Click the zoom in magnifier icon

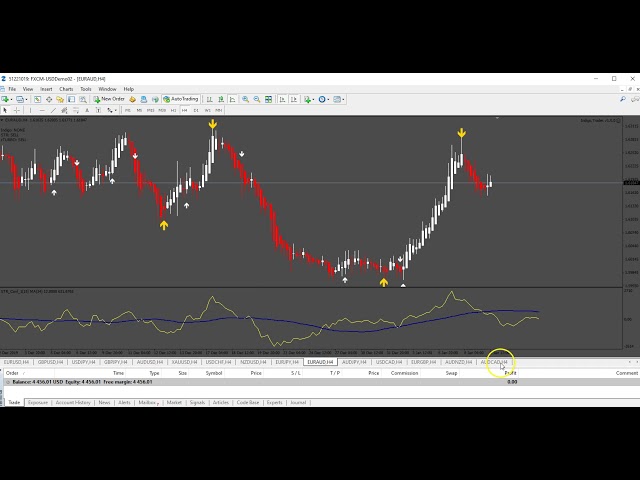point(245,99)
